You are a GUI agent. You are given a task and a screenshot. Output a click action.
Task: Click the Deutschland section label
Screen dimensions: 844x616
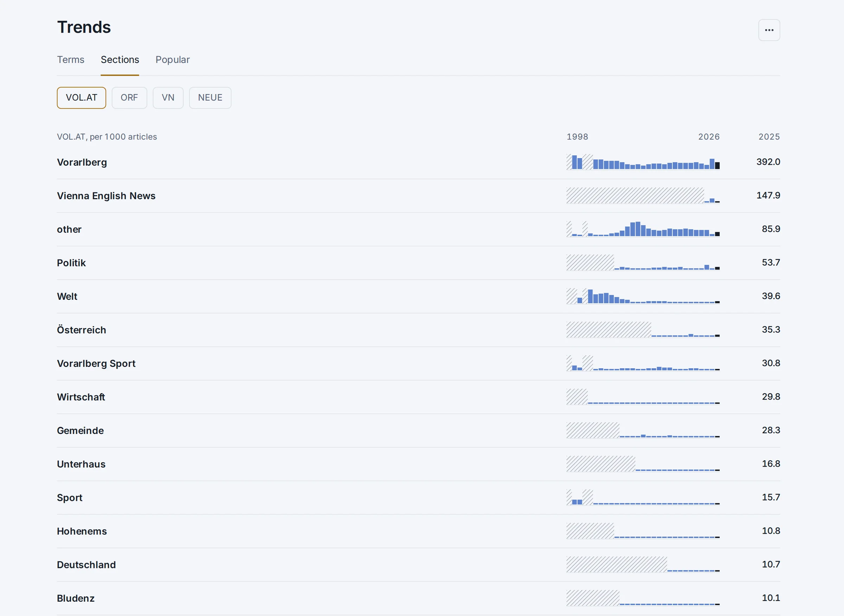point(86,565)
